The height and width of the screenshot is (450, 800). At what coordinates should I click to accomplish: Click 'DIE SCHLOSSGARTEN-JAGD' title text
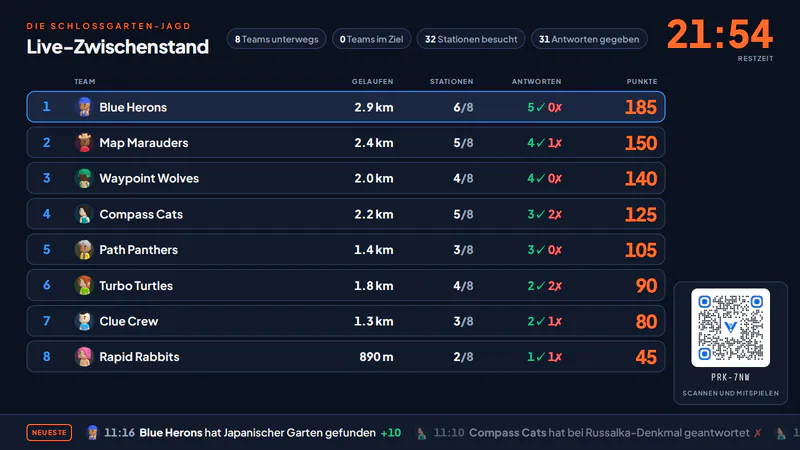coord(109,26)
